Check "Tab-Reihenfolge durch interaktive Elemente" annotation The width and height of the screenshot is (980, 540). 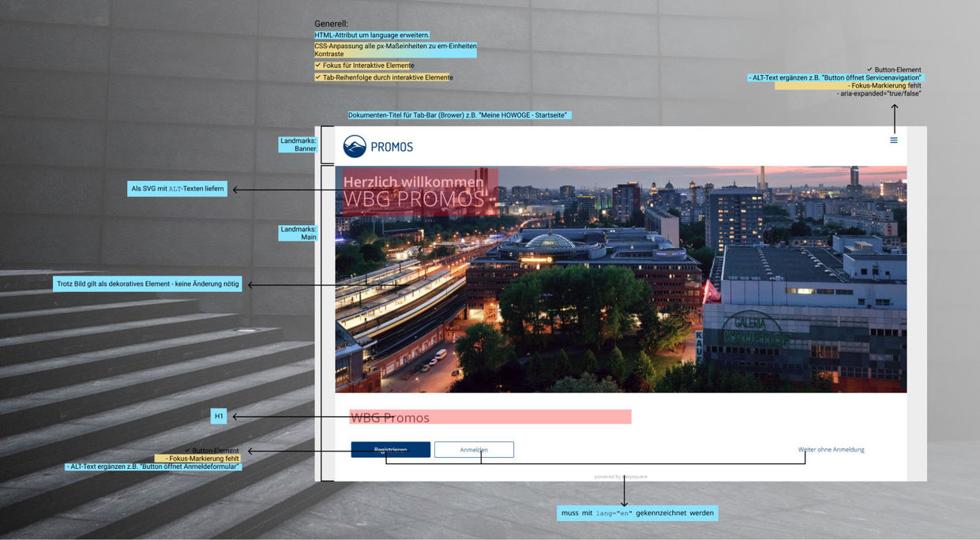tap(385, 77)
